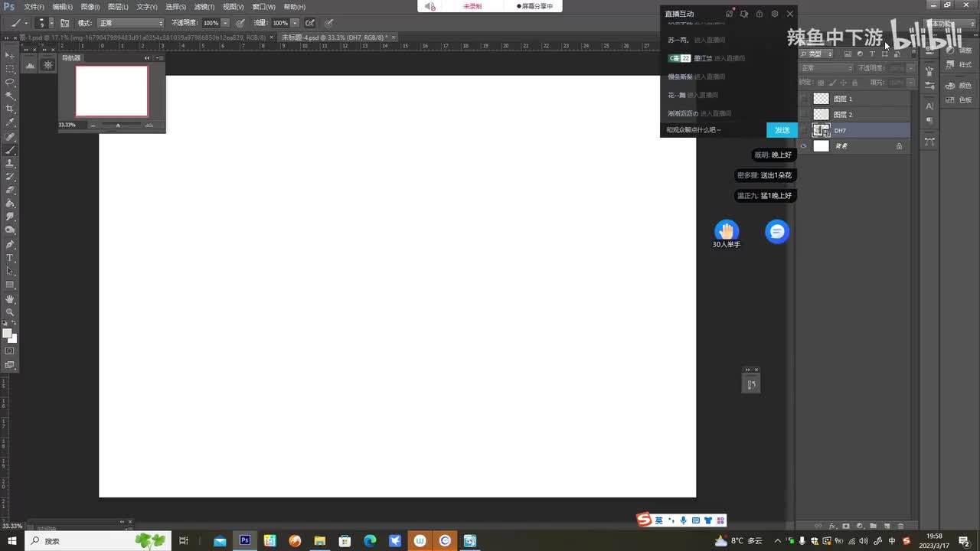Select the Rectangular Marquee tool
The height and width of the screenshot is (551, 980).
point(10,69)
